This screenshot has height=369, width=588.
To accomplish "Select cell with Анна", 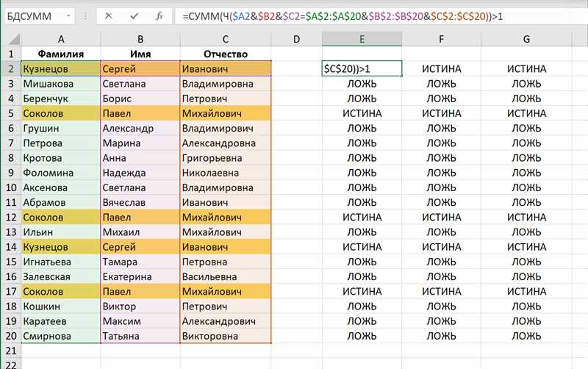I will (140, 158).
